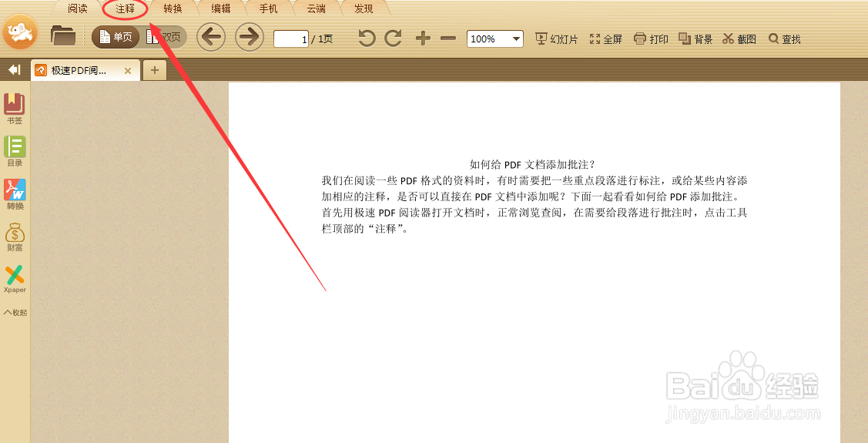Zoom out with the minus icon
The width and height of the screenshot is (868, 443).
[x=448, y=39]
